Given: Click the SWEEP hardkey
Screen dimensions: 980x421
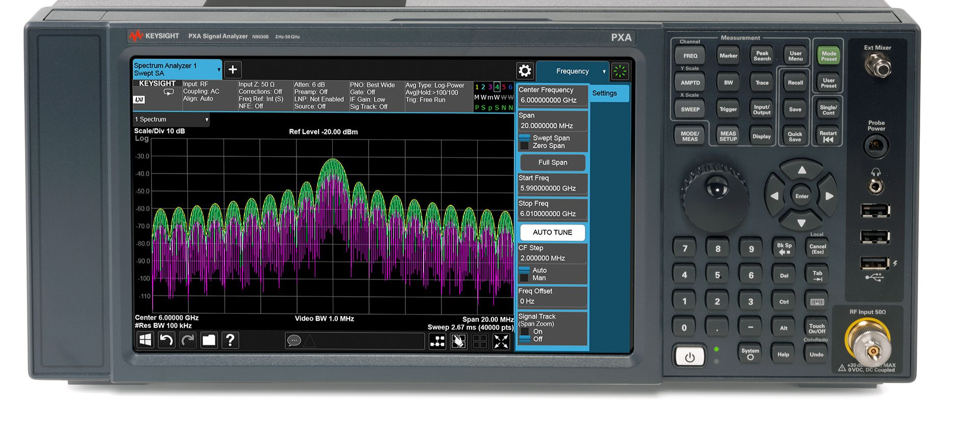Looking at the screenshot, I should (690, 109).
